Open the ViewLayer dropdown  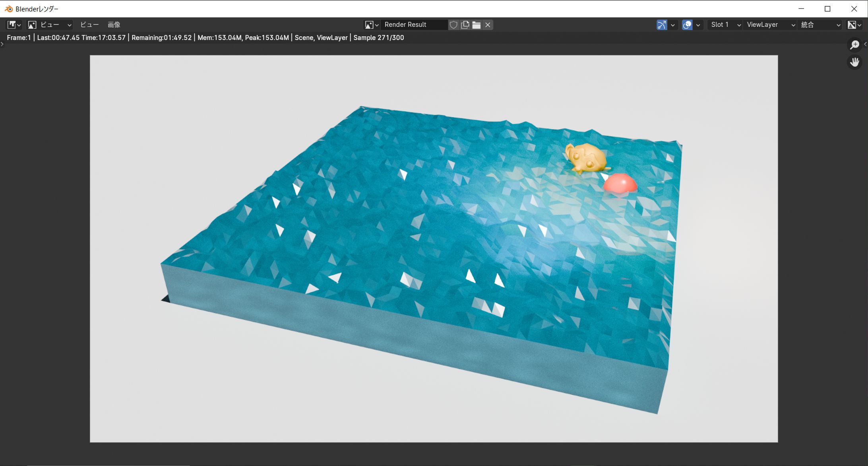pos(770,25)
